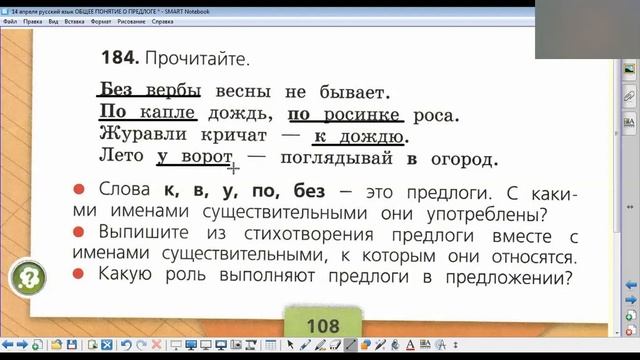Click the phrase 'по росинке'
Viewport: 640px width, 360px height.
click(x=344, y=114)
